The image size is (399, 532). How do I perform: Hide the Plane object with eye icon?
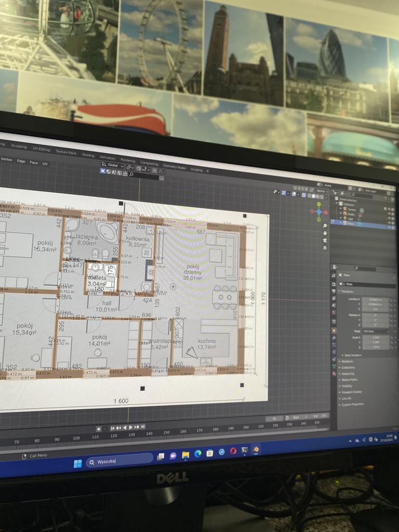[389, 227]
